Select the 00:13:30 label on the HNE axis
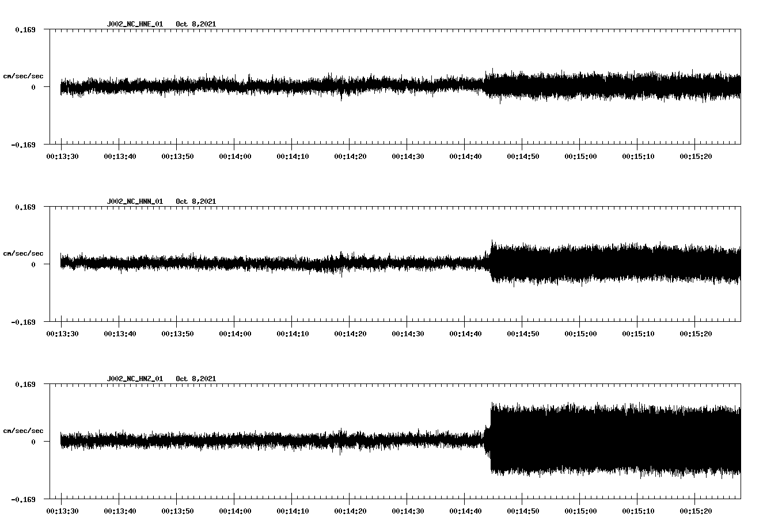 [x=63, y=157]
